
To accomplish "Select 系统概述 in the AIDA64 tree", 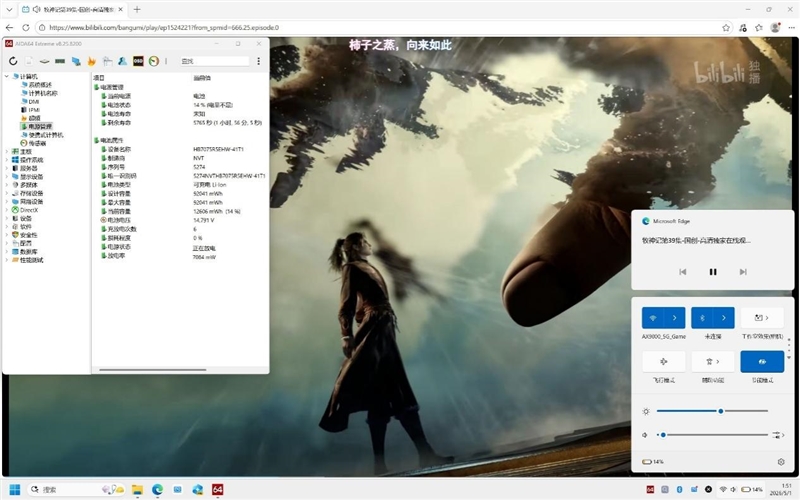I will (40, 85).
